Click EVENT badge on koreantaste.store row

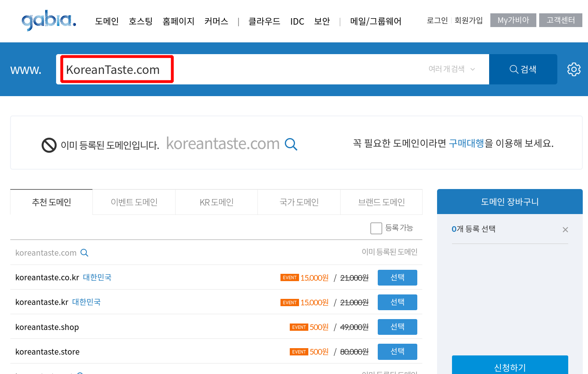coord(299,352)
